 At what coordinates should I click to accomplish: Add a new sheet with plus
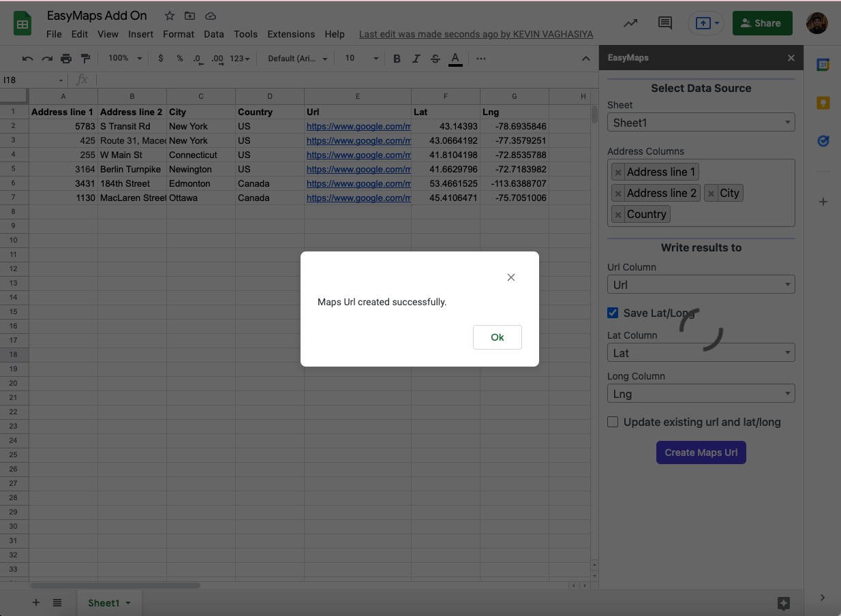[36, 602]
